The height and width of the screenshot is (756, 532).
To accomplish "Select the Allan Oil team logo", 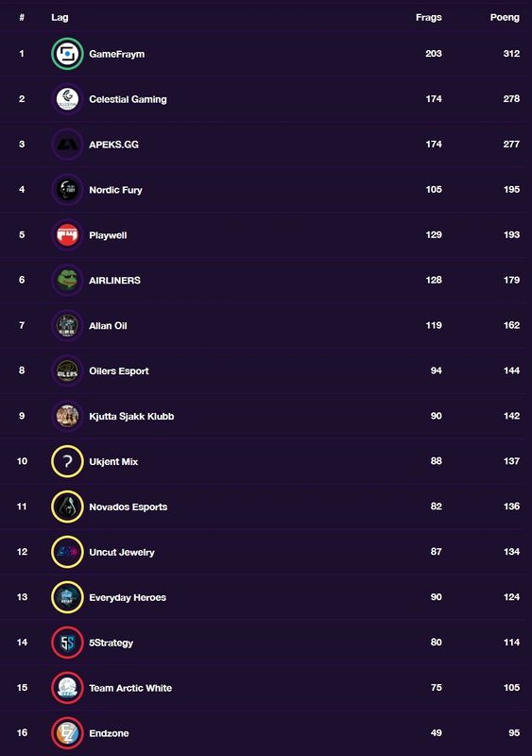I will coord(67,325).
